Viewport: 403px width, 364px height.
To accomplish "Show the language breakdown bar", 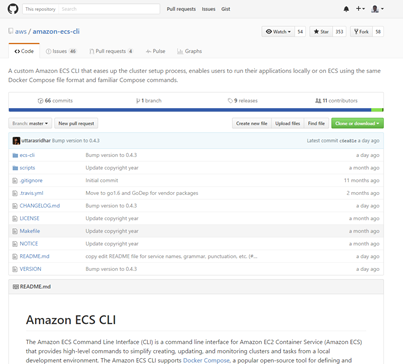I will (196, 110).
